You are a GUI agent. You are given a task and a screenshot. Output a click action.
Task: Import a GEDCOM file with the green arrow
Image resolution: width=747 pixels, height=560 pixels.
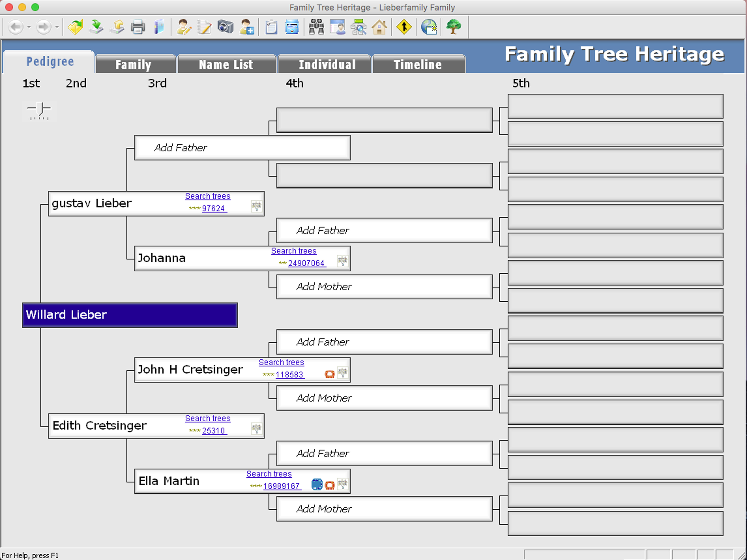coord(96,27)
